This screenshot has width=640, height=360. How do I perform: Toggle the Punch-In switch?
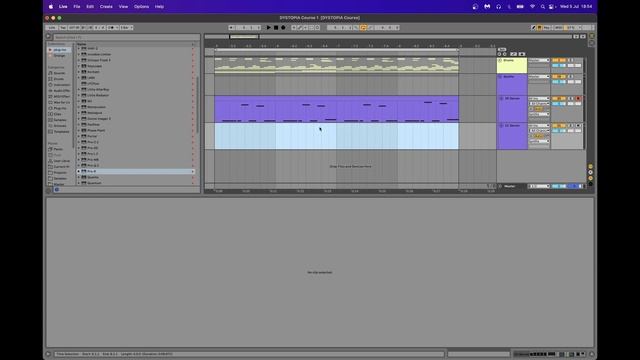coord(356,28)
